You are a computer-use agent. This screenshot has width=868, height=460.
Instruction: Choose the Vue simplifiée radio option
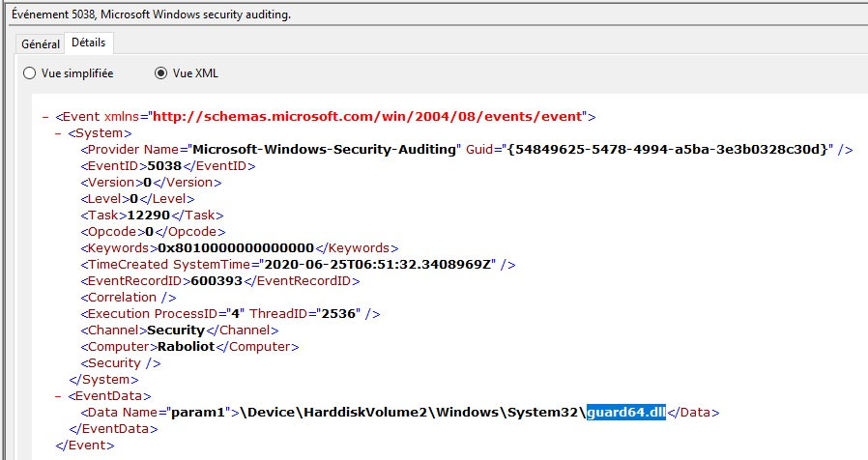(x=30, y=73)
